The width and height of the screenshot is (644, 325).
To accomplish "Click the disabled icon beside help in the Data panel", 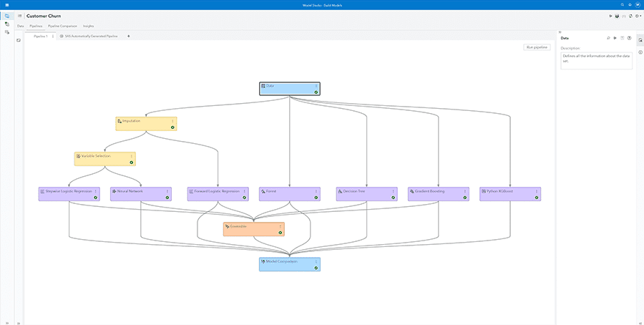I will 623,38.
